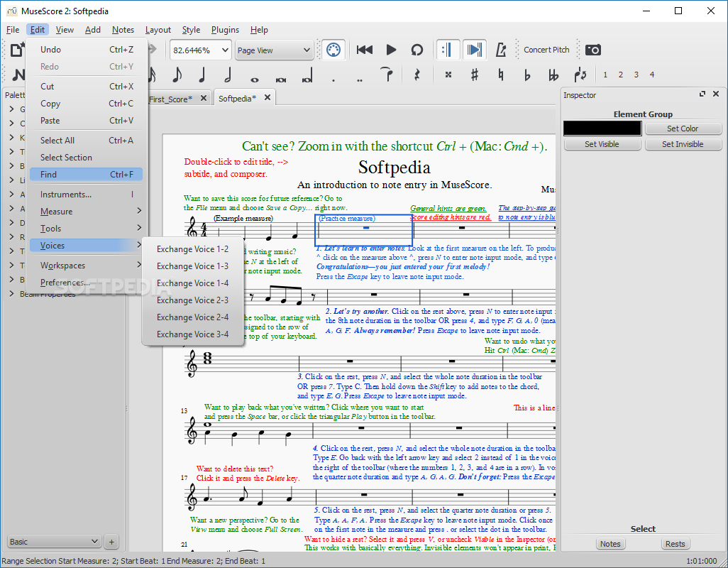This screenshot has width=728, height=568.
Task: Click the flip direction icon
Action: pos(580,75)
